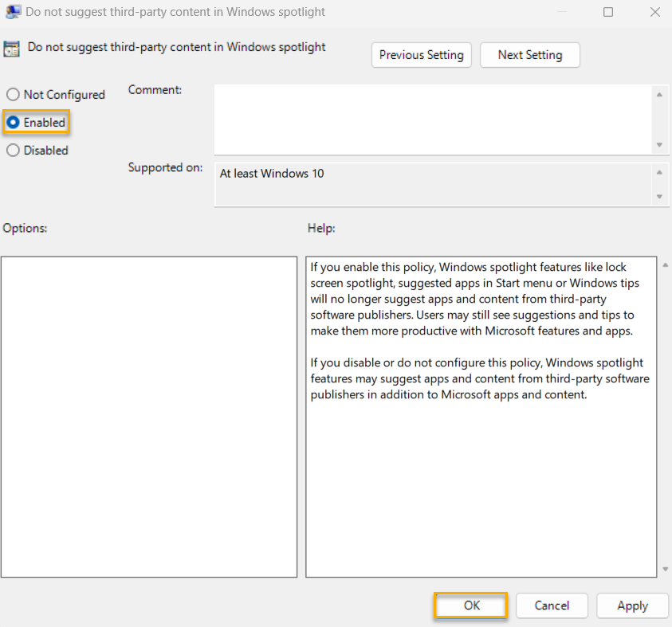Click the gpedit icon beside the policy name

(12, 49)
